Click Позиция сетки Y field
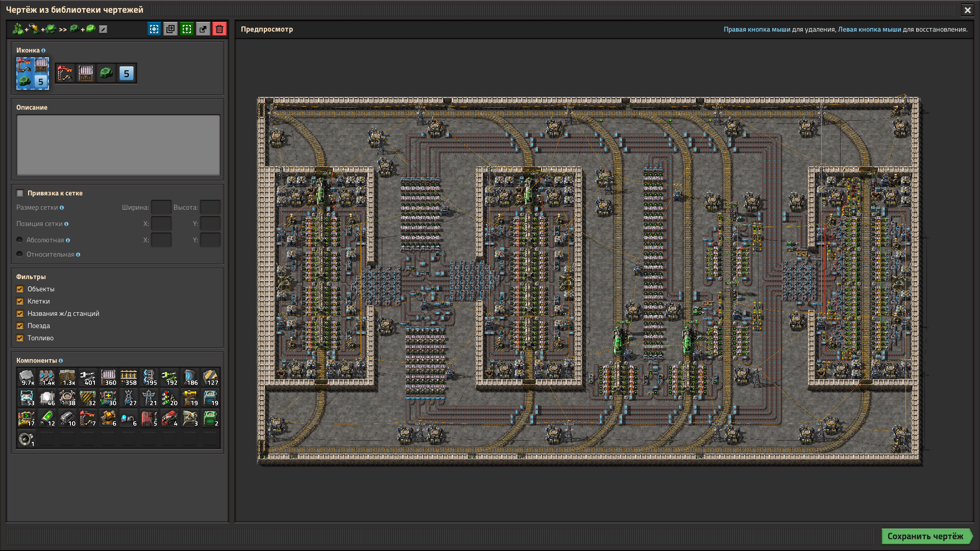The image size is (980, 551). click(210, 223)
